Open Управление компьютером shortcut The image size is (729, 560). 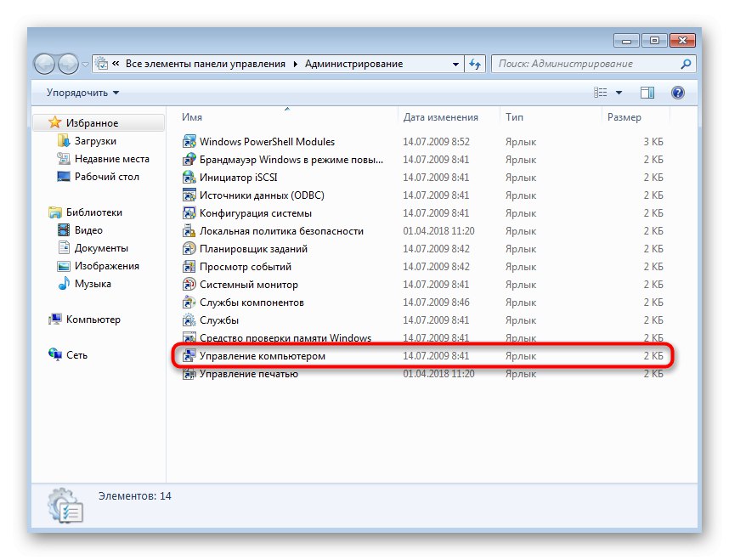tap(260, 356)
